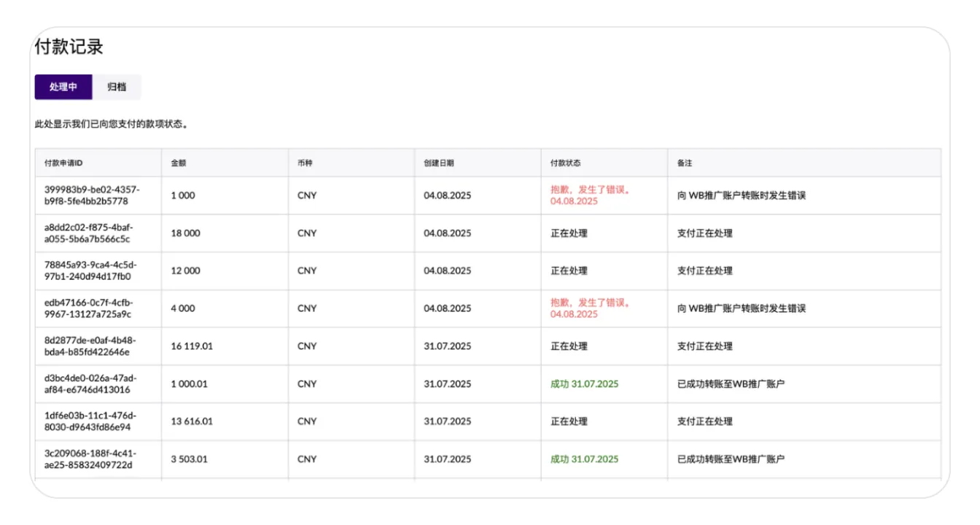Click the 18 000 amount cell
The height and width of the screenshot is (525, 980).
185,233
